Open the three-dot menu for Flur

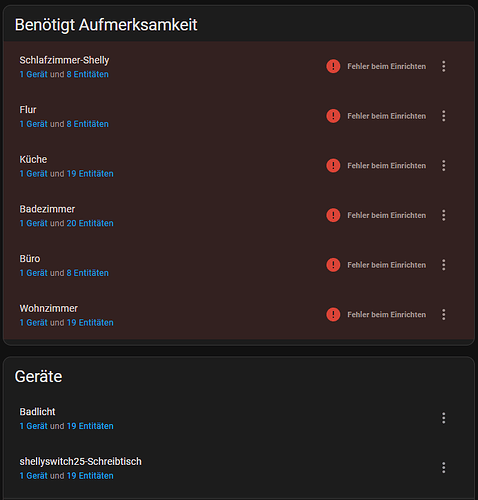[x=443, y=116]
